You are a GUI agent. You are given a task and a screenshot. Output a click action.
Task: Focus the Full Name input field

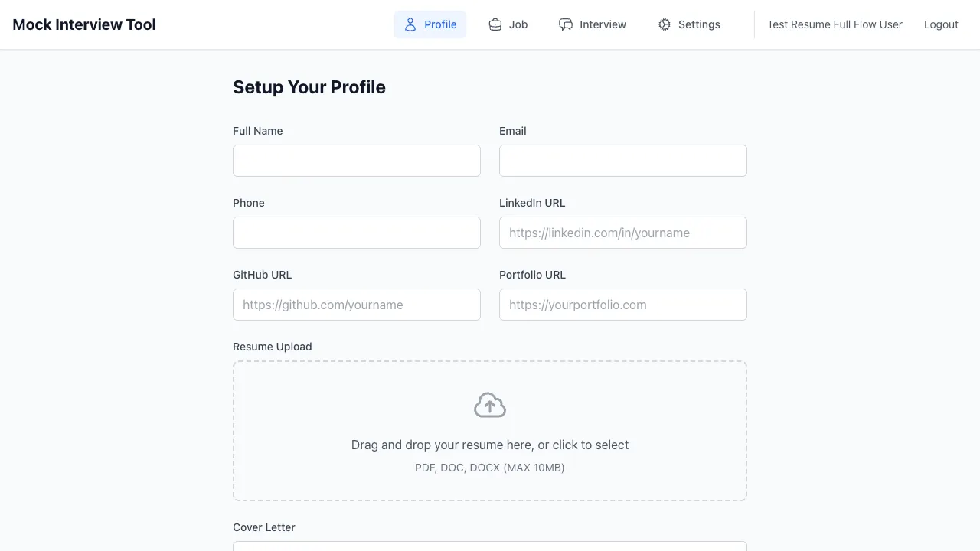click(357, 161)
